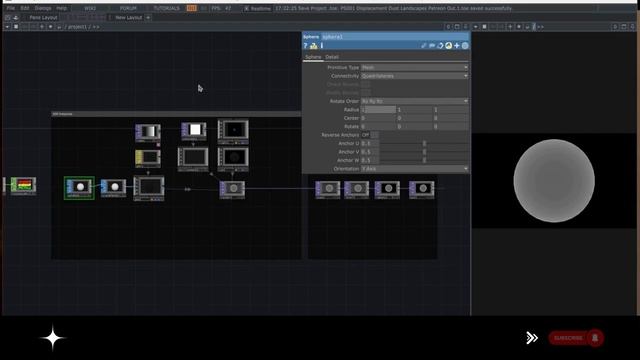The width and height of the screenshot is (640, 360).
Task: Select the white square TOP node
Action: 193,131
